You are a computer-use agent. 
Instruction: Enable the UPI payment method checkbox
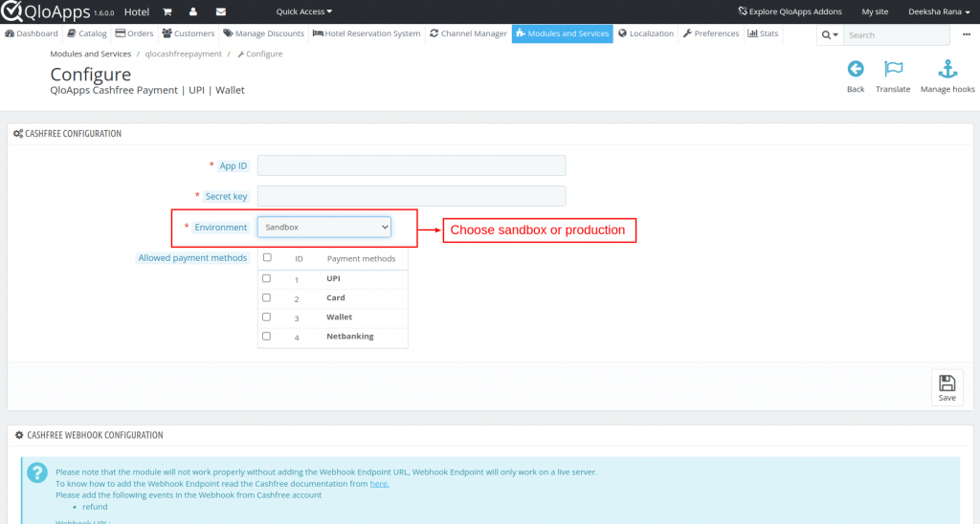(267, 278)
